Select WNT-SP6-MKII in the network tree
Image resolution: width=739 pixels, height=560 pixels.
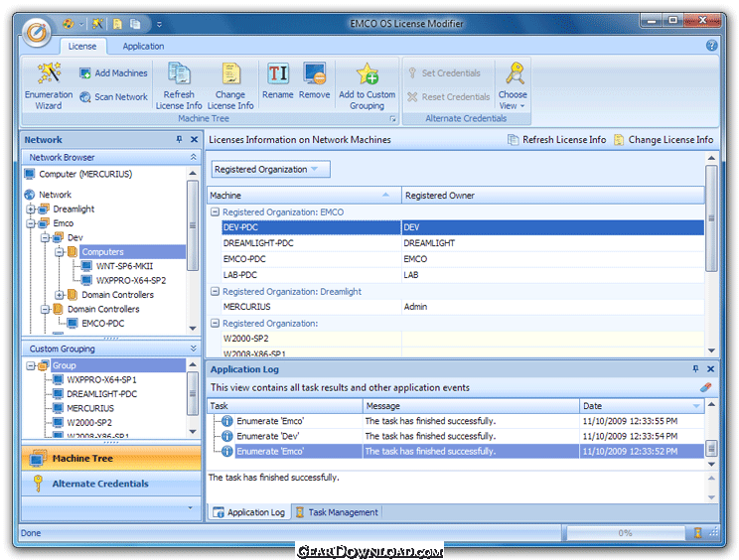[x=124, y=266]
